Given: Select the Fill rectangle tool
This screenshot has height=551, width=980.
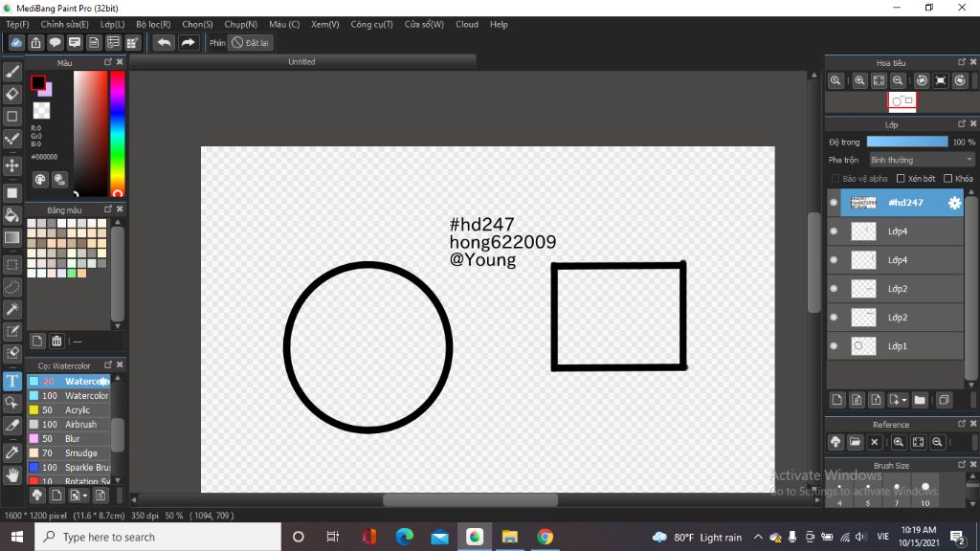Looking at the screenshot, I should 11,193.
